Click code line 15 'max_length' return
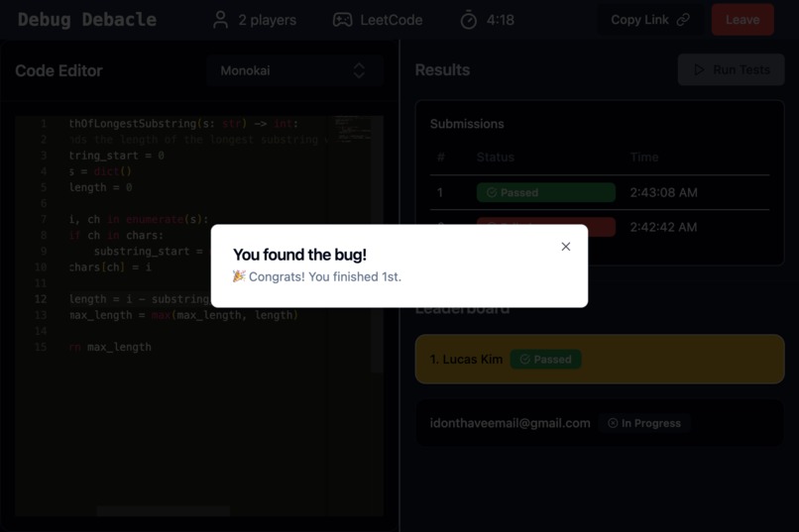Screen dimensions: 799x532 click(110, 347)
